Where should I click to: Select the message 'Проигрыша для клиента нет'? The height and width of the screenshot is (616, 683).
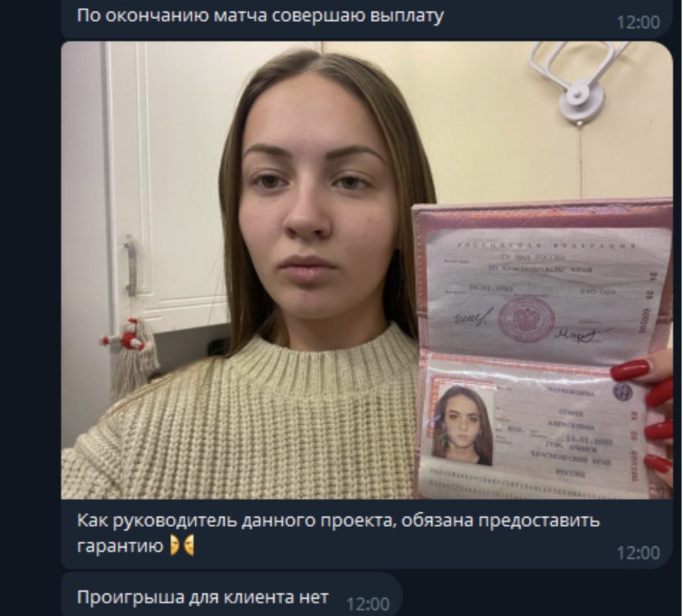(x=203, y=598)
